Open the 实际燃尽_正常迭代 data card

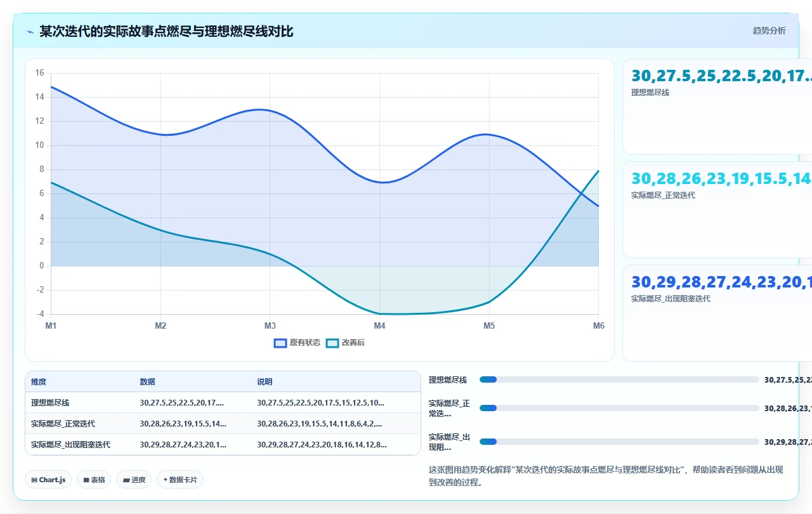(717, 210)
